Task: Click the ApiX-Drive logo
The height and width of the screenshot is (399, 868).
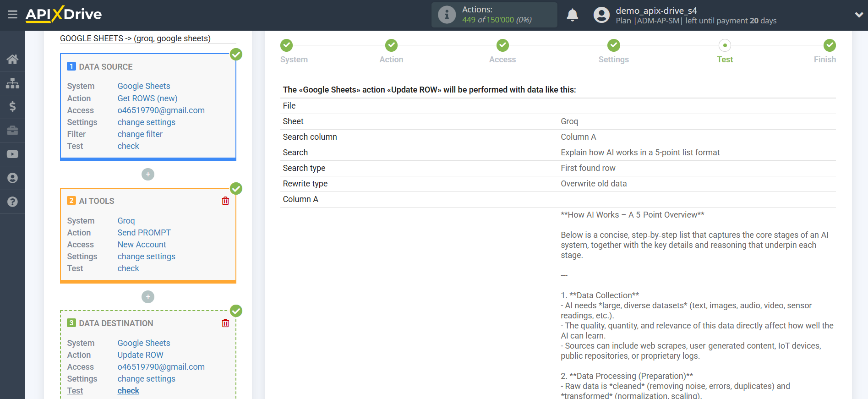Action: pyautogui.click(x=64, y=14)
